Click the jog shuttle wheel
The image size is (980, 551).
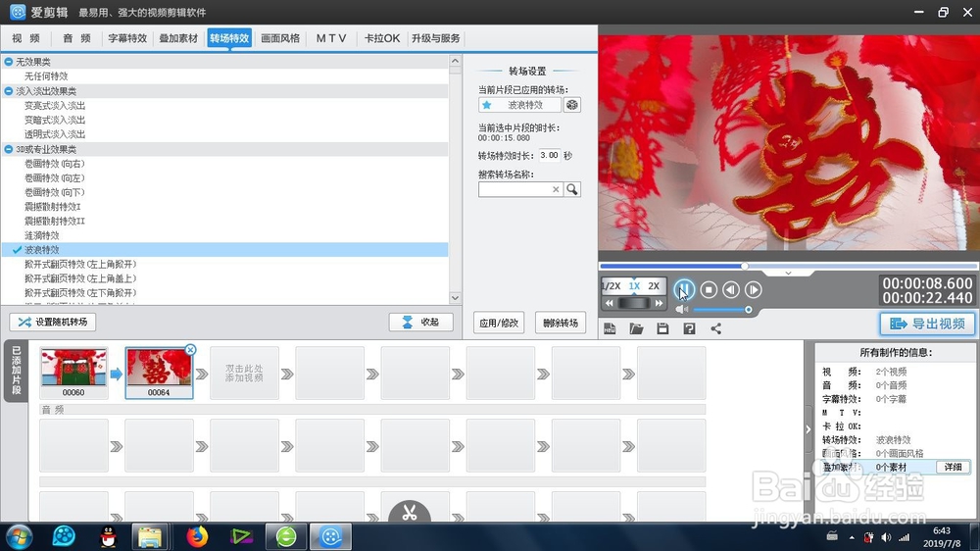[x=634, y=303]
